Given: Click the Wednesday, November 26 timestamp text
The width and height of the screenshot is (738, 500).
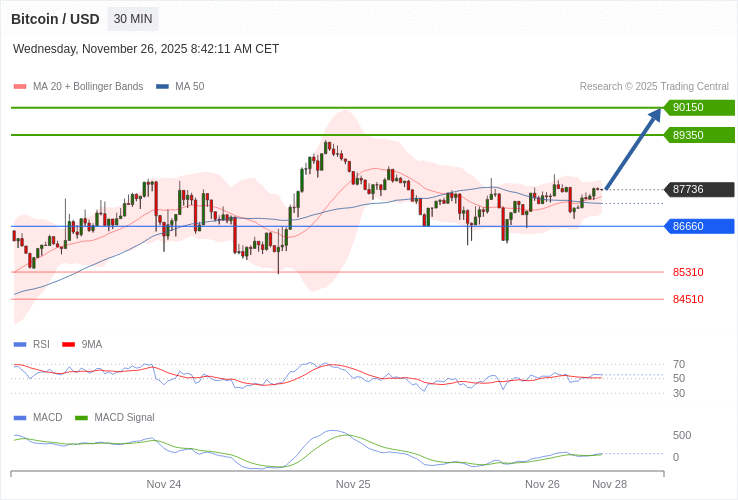Looking at the screenshot, I should [x=146, y=49].
